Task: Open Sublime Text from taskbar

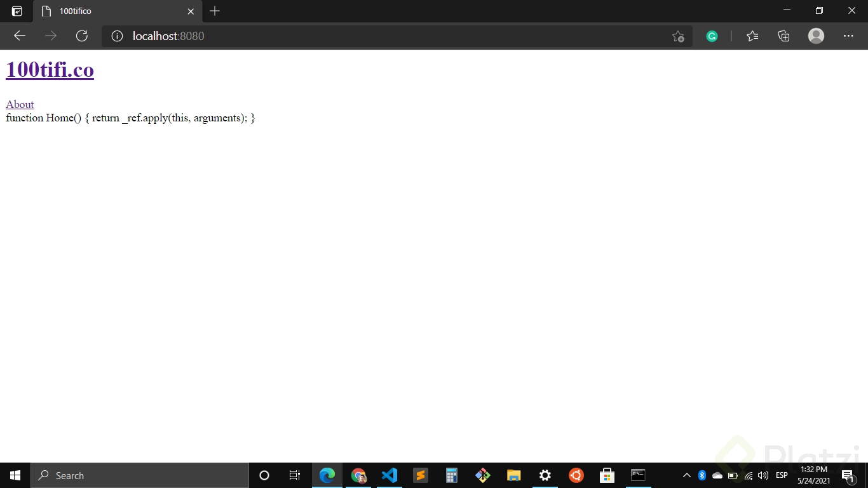Action: (x=420, y=475)
